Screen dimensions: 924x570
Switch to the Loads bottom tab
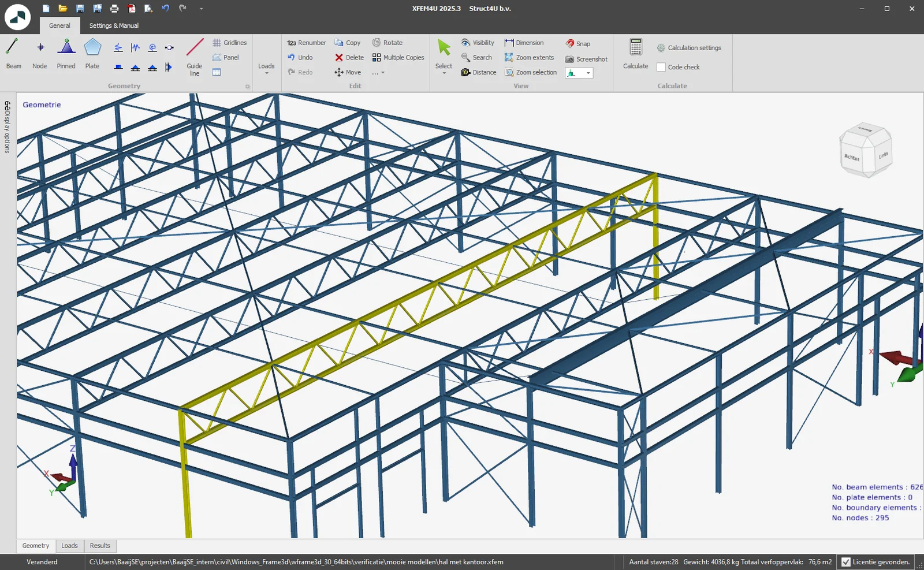[x=69, y=546]
